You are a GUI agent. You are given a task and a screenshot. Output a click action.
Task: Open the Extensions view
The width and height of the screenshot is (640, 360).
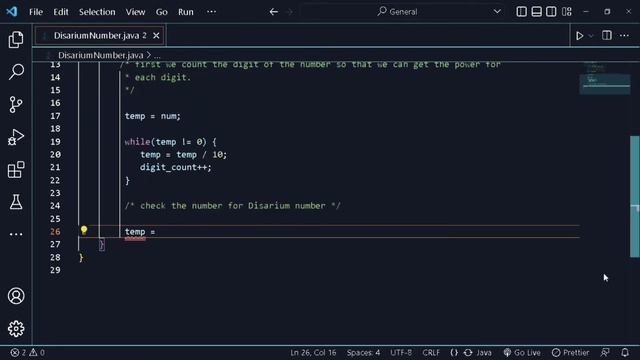[x=16, y=169]
